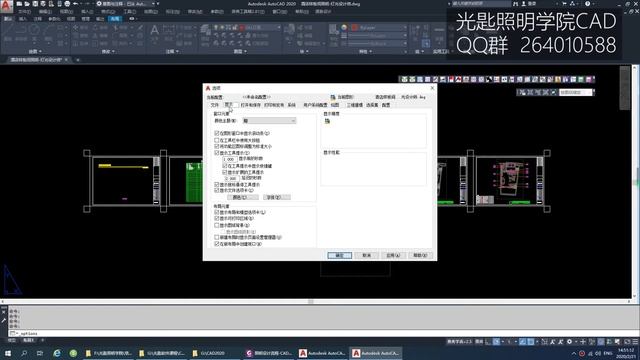Switch to Plot and Publish tab in Options
The height and width of the screenshot is (360, 640).
click(274, 105)
